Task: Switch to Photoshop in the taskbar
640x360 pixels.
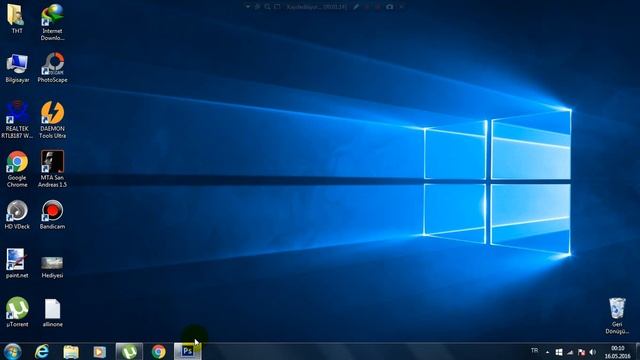Action: tap(187, 351)
